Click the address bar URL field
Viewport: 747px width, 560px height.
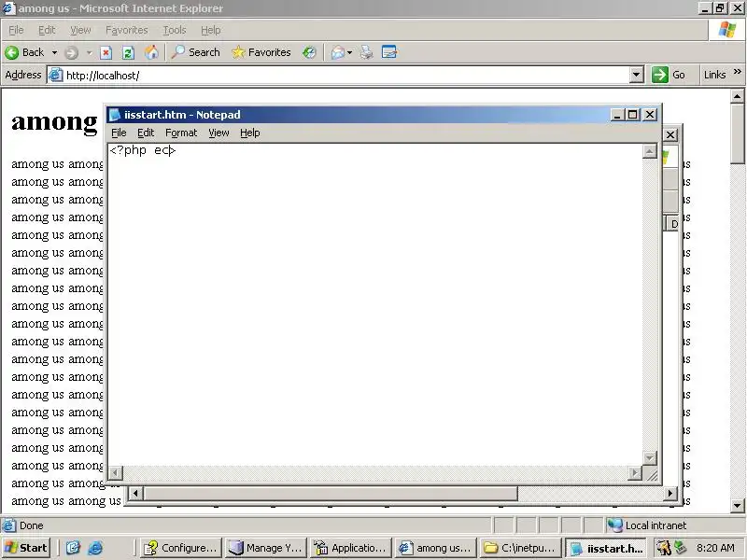point(338,76)
